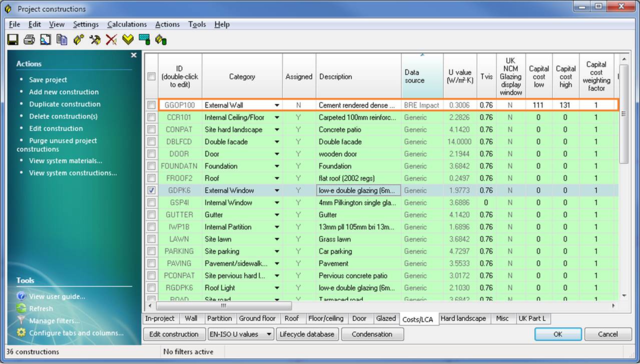Click the Cancel button
640x364 pixels.
point(608,334)
